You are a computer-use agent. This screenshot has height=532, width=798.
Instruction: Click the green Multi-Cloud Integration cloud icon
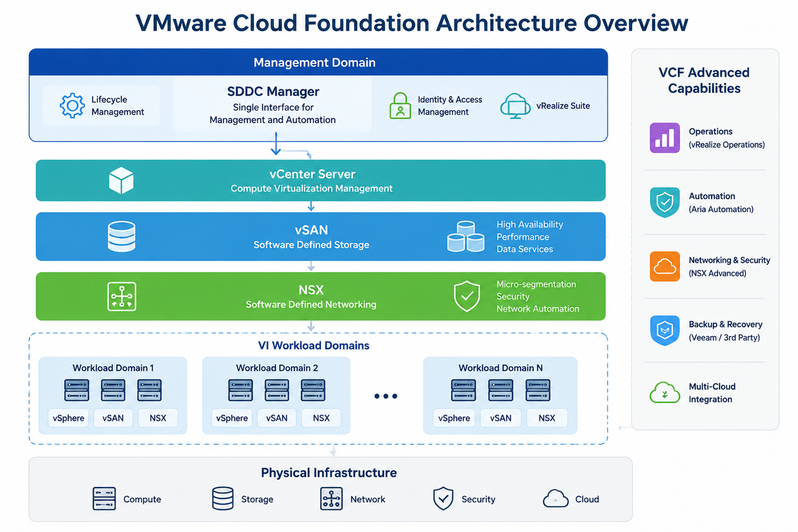664,393
